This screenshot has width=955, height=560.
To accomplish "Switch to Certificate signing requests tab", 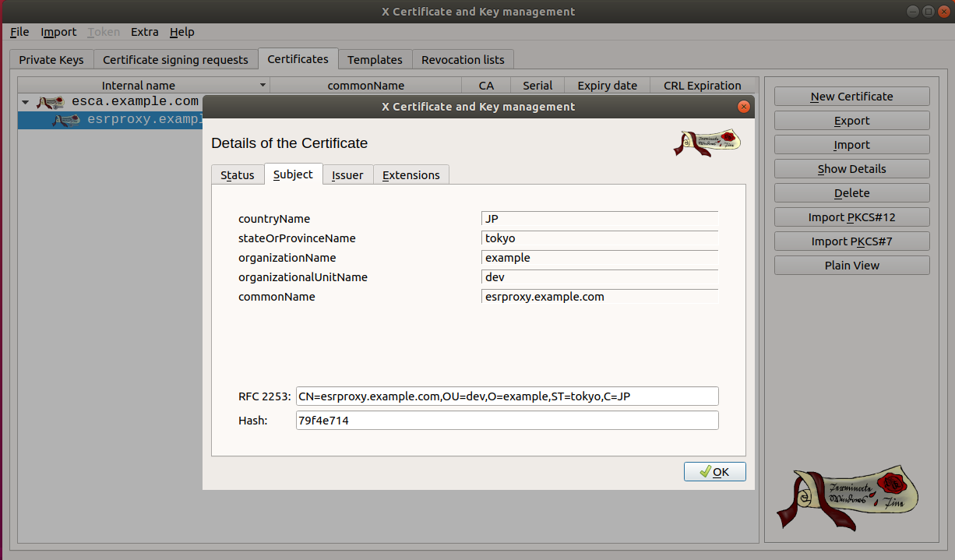I will tap(175, 59).
